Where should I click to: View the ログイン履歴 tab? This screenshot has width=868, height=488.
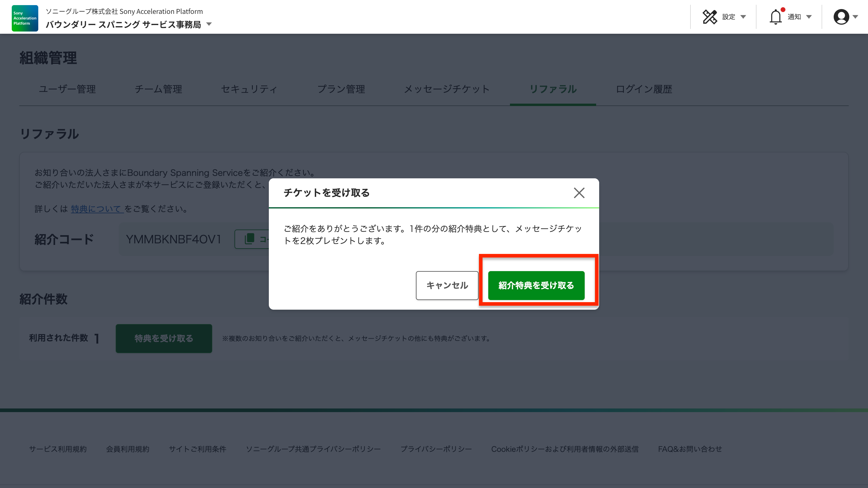coord(643,89)
